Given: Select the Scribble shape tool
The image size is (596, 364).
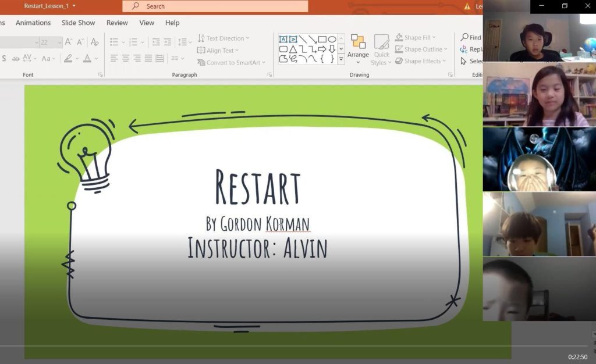Looking at the screenshot, I should [x=293, y=59].
